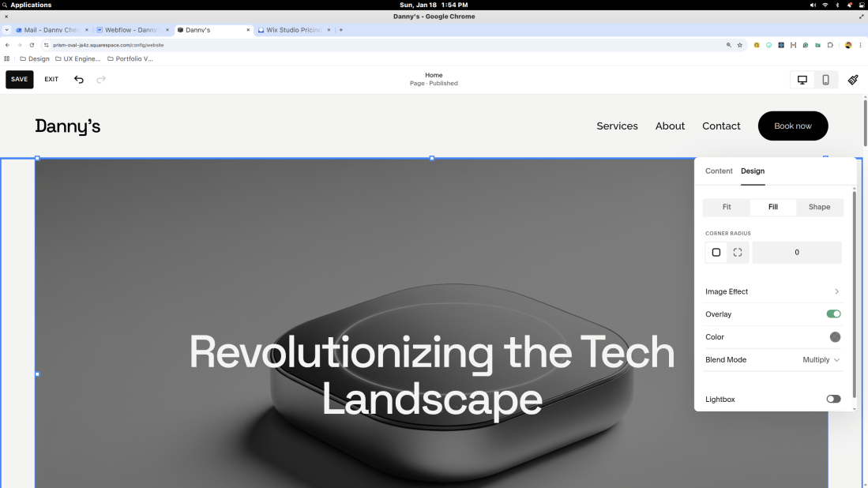Click the EXIT button
This screenshot has height=488, width=868.
51,80
